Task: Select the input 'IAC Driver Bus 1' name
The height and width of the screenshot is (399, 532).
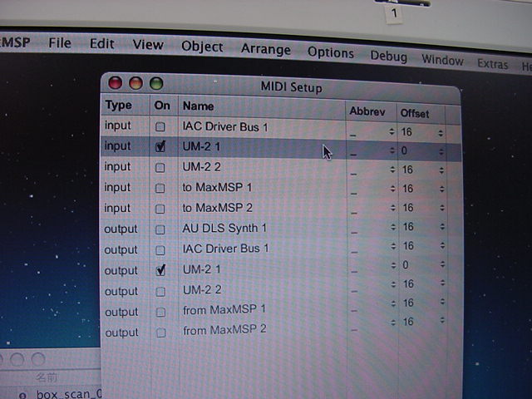Action: [x=225, y=127]
